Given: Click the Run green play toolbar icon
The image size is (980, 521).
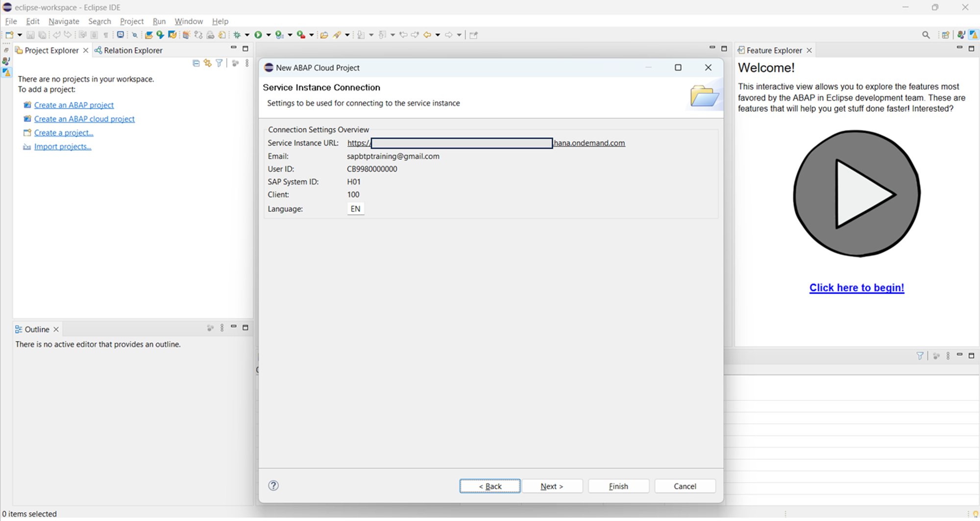Looking at the screenshot, I should coord(258,35).
